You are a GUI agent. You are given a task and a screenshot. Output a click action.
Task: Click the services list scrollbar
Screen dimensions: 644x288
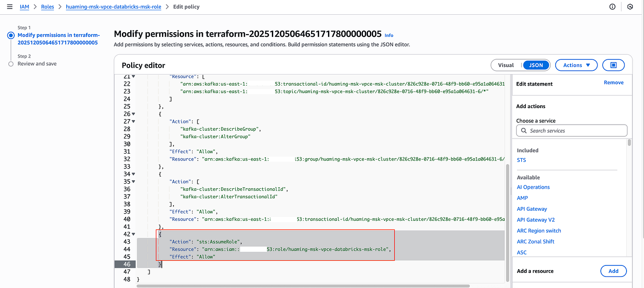pyautogui.click(x=629, y=143)
